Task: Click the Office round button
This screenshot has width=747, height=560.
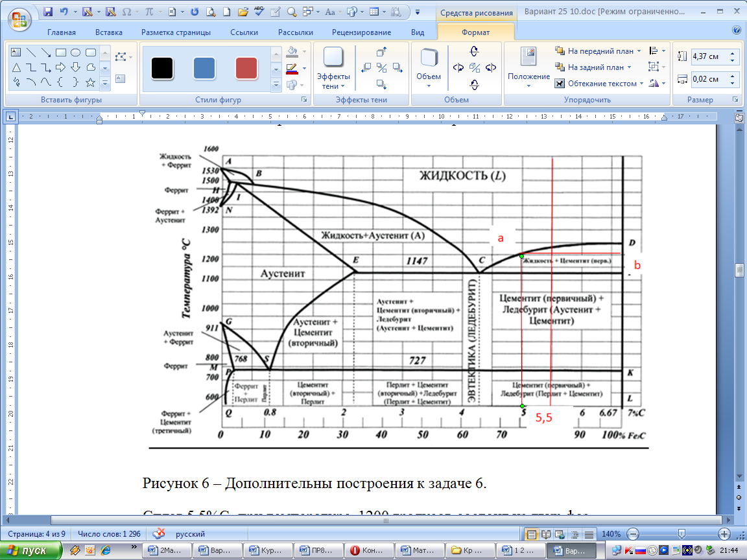Action: point(19,19)
